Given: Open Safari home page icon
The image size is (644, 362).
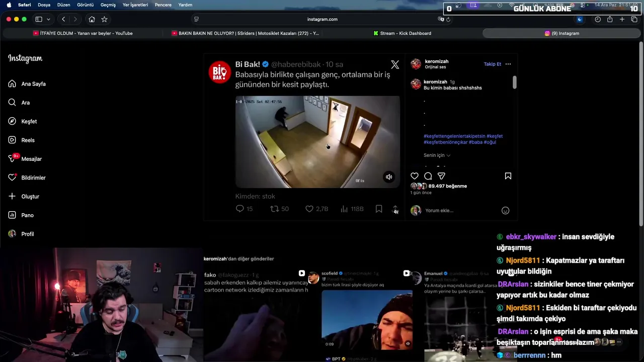Looking at the screenshot, I should coord(92,19).
